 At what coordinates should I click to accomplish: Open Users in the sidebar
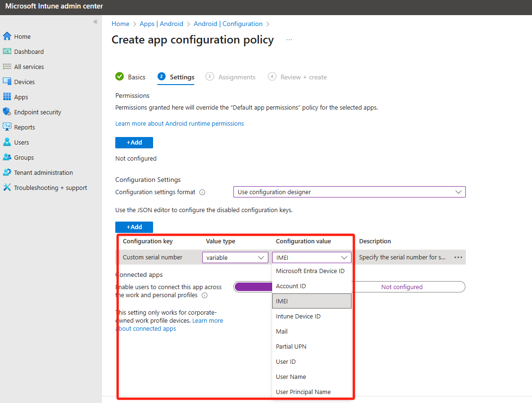pyautogui.click(x=21, y=143)
